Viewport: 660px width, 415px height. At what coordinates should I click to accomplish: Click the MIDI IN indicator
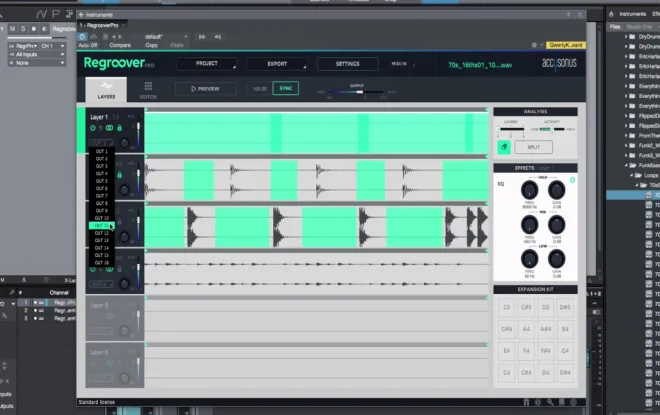pos(403,64)
